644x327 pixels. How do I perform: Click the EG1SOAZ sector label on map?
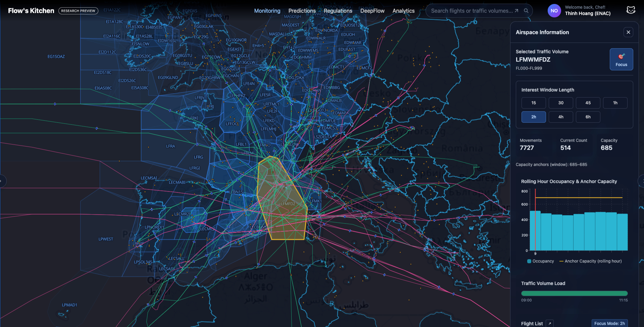point(56,57)
